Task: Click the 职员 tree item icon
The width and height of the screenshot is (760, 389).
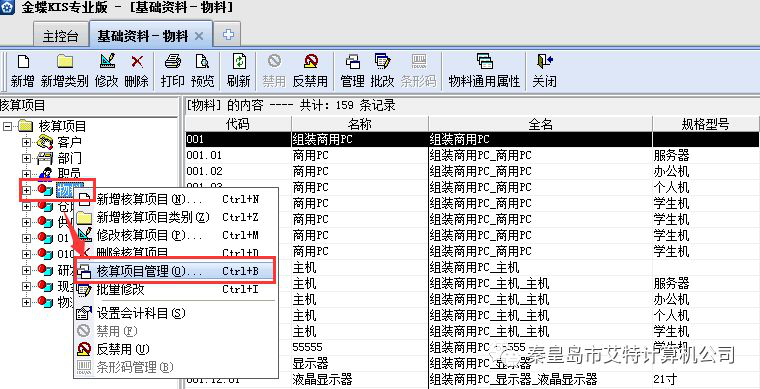Action: coord(45,173)
